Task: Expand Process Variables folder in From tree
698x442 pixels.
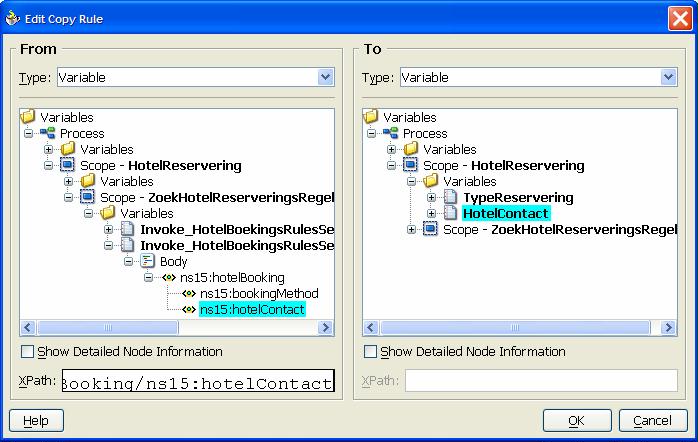Action: (x=49, y=149)
